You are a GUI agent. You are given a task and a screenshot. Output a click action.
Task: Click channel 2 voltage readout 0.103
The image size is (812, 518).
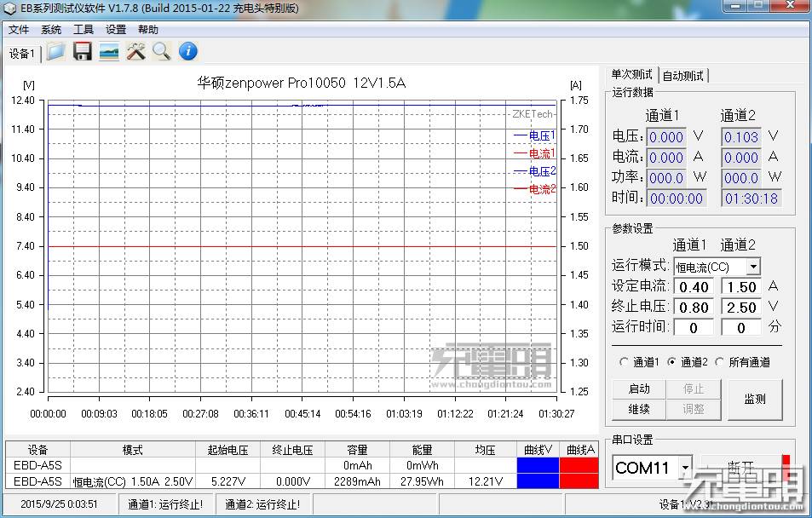(741, 137)
